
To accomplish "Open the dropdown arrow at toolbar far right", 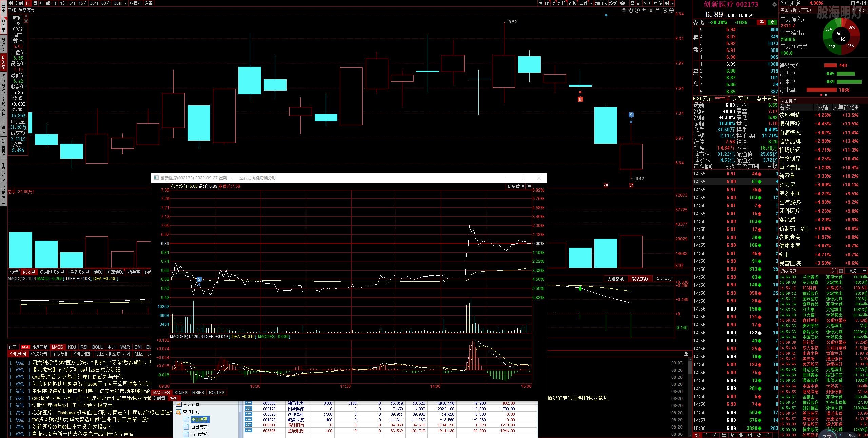I will tap(672, 3).
